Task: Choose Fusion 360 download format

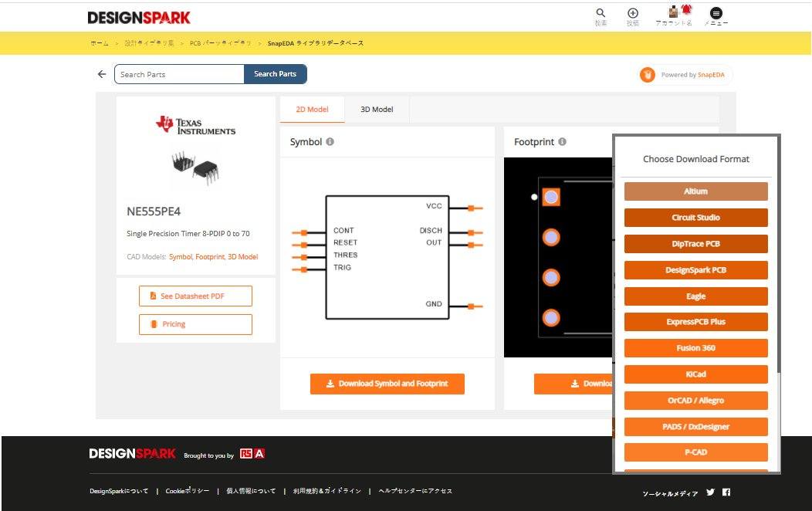Action: [x=695, y=348]
